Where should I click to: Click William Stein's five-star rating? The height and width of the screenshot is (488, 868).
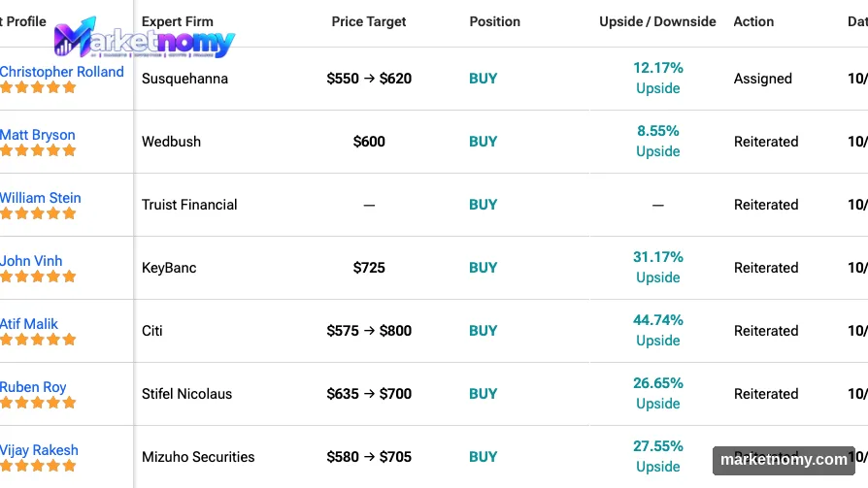[x=38, y=213]
